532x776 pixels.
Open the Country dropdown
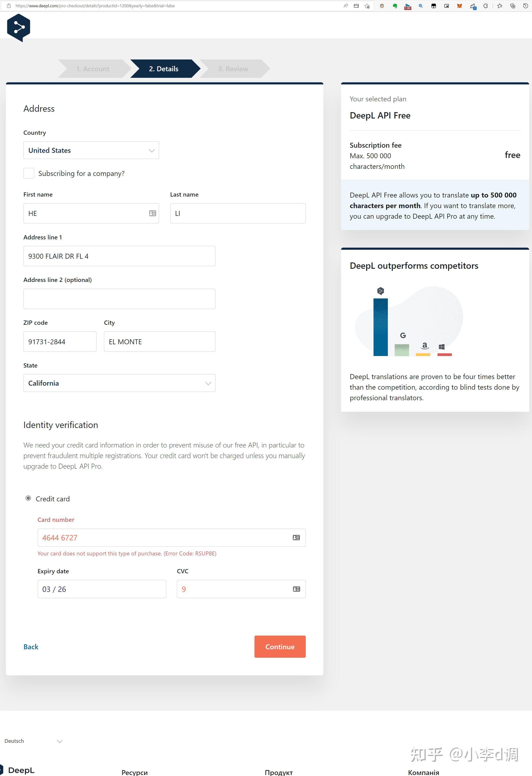(x=91, y=150)
